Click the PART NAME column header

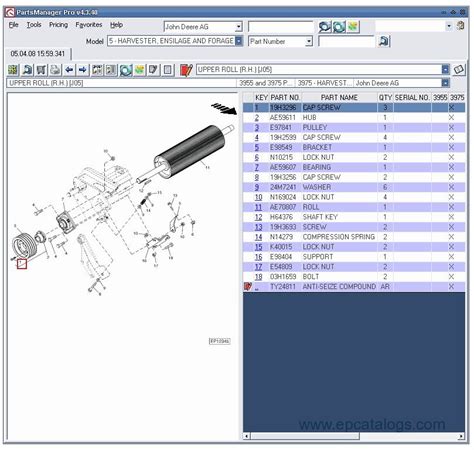click(339, 97)
